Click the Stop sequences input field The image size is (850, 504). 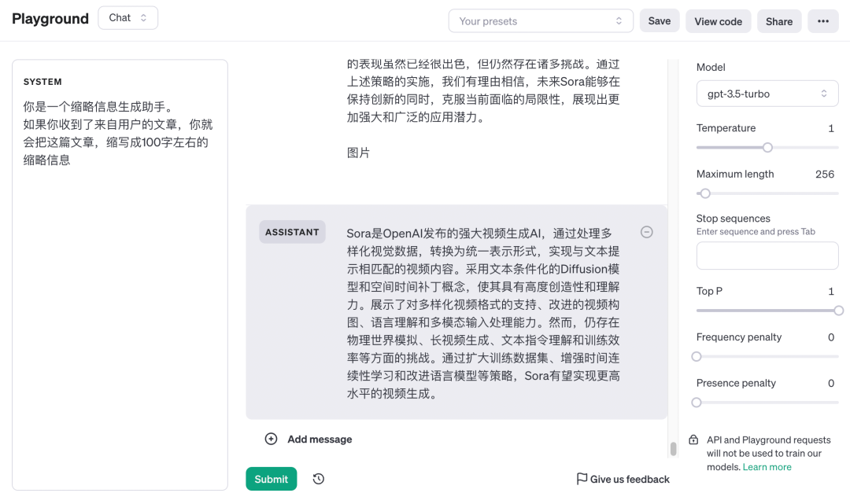(x=767, y=256)
